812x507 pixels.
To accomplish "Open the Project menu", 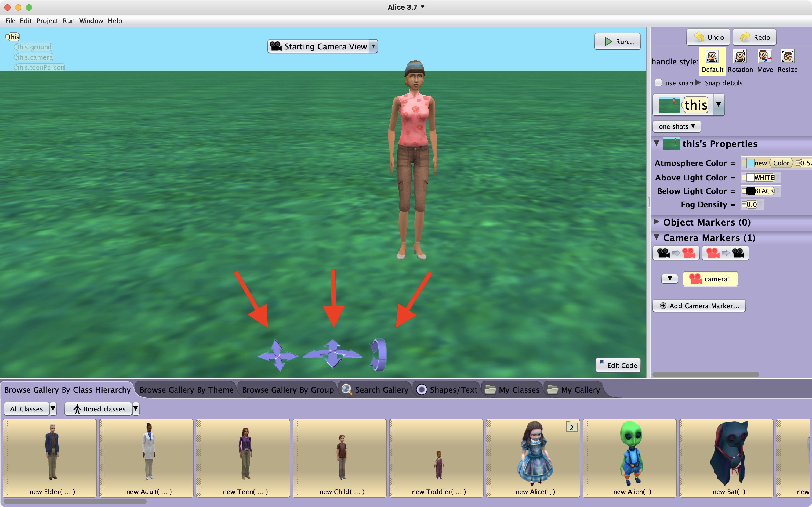I will [47, 20].
